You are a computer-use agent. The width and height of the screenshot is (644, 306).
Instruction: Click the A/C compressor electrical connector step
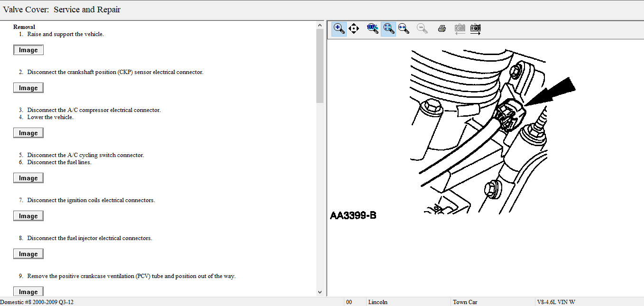pyautogui.click(x=94, y=110)
